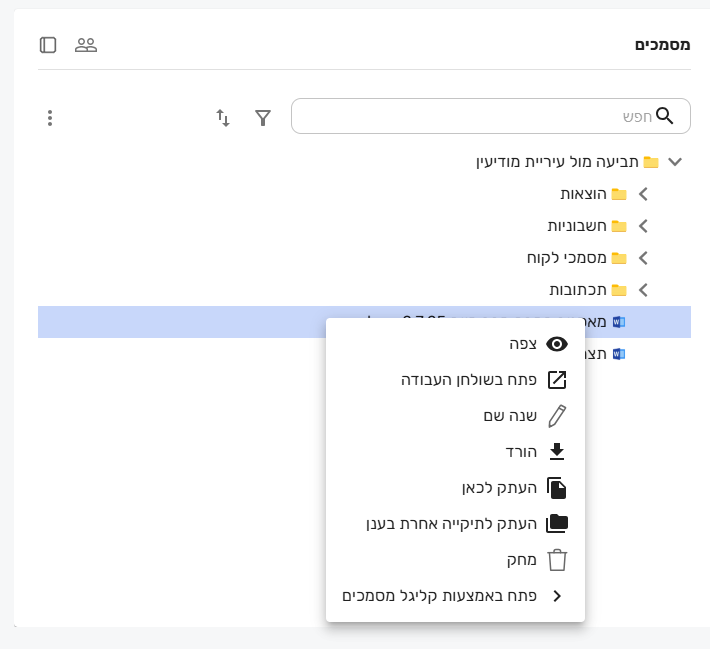This screenshot has width=710, height=649.
Task: Collapse the תביעה מול עיריית מודיעין folder
Action: pos(674,162)
